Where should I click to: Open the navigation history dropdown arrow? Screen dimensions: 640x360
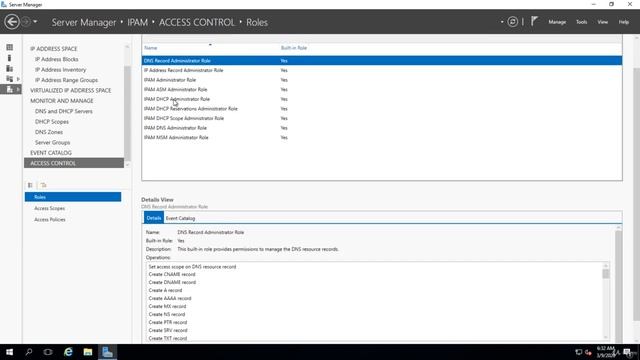tap(35, 22)
